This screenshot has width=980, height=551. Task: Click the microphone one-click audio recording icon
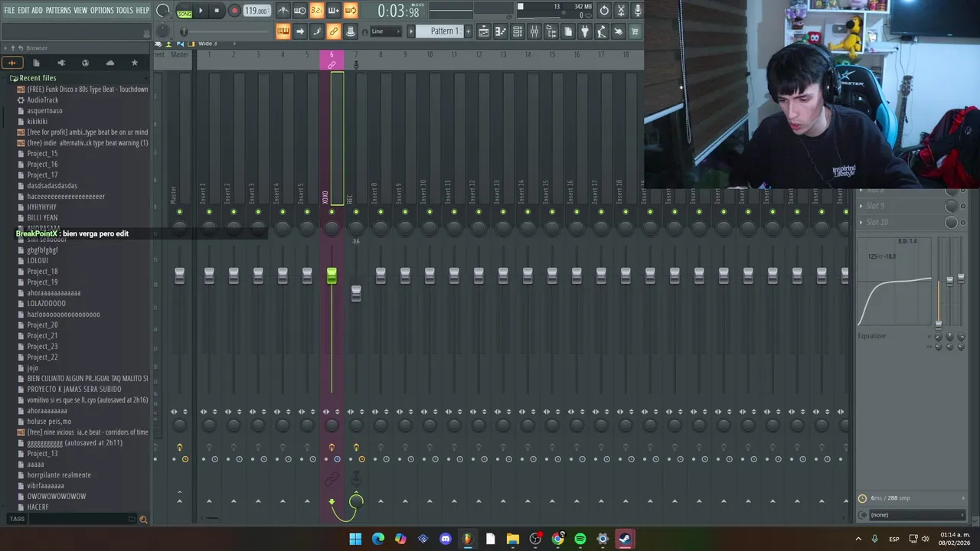coord(637,11)
